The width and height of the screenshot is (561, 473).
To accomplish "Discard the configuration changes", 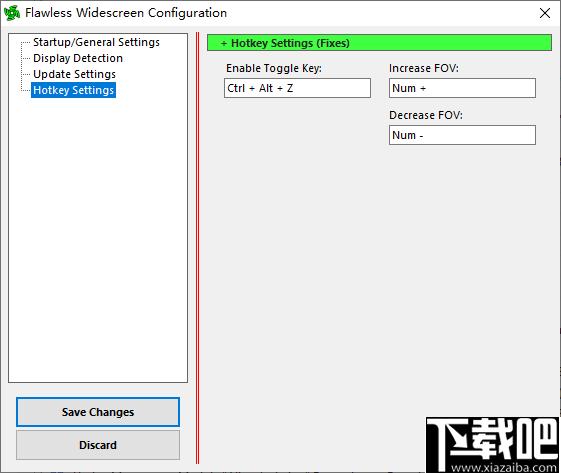I will [x=98, y=445].
